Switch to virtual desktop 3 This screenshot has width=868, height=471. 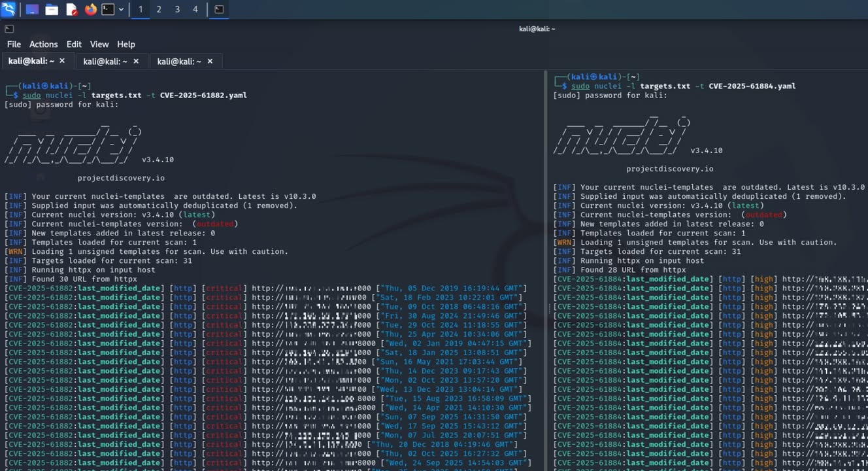coord(178,9)
